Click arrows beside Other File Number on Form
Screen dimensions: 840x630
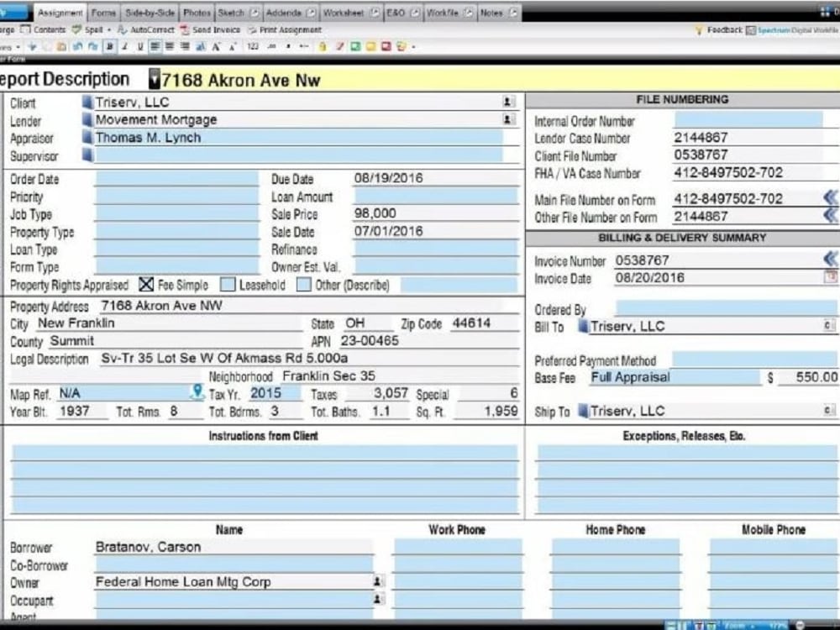click(831, 215)
